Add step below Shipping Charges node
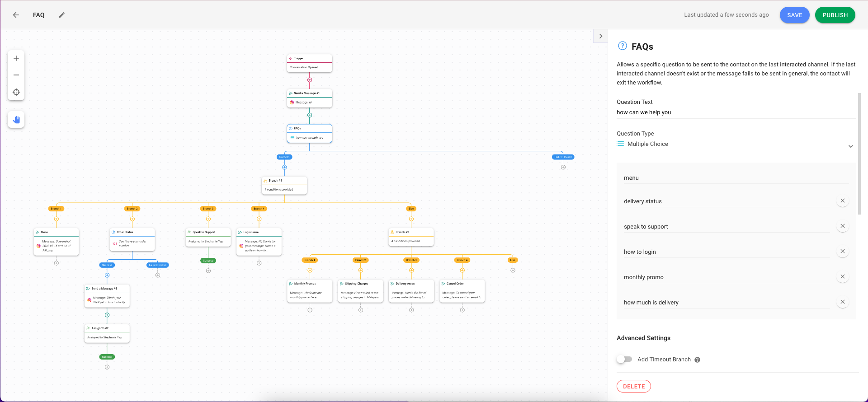This screenshot has height=402, width=868. pyautogui.click(x=361, y=310)
